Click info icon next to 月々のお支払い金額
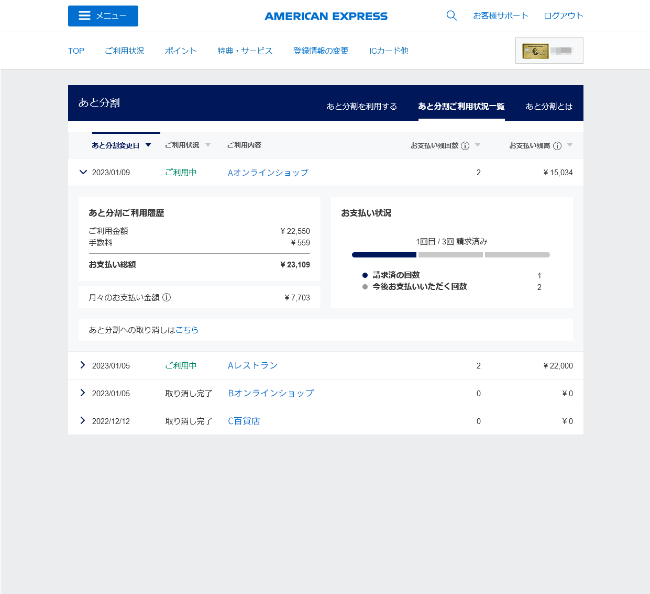This screenshot has height=594, width=650. coord(167,297)
